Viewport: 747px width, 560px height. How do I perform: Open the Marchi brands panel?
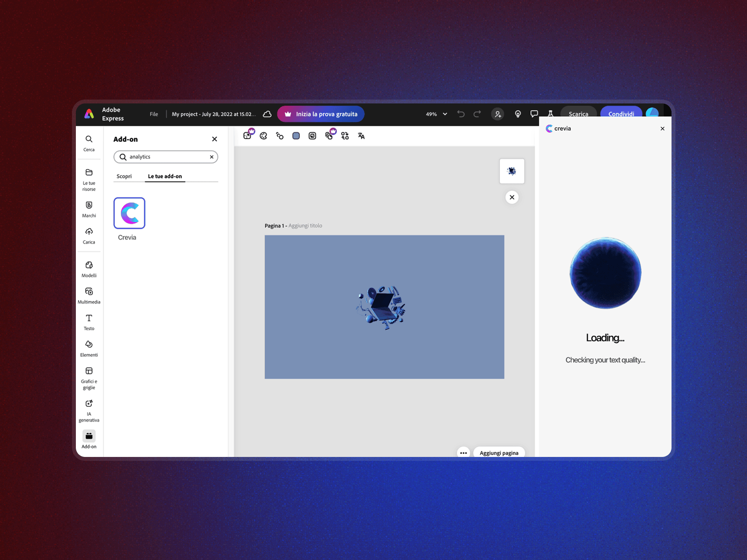point(89,205)
